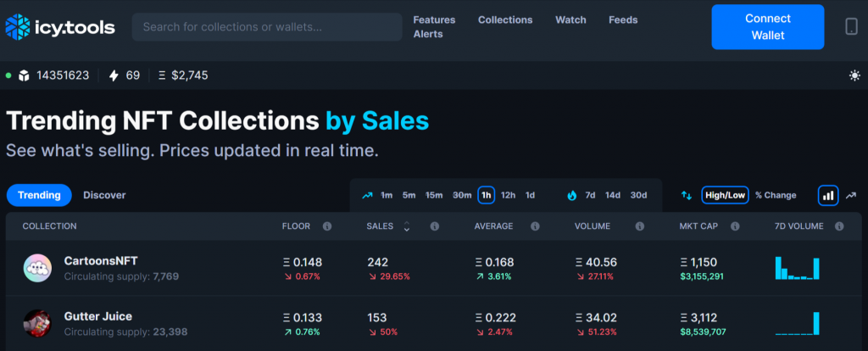Click the icy.tools snowflake logo
Screen dimensions: 868x351
tap(18, 27)
